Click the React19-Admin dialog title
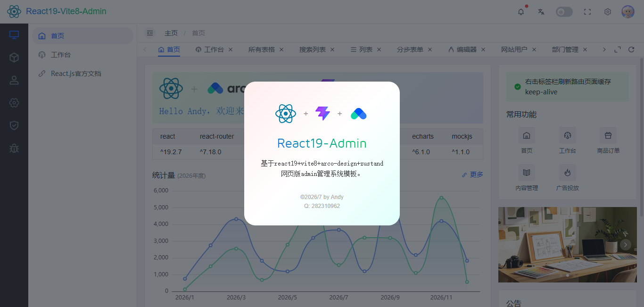 point(322,143)
